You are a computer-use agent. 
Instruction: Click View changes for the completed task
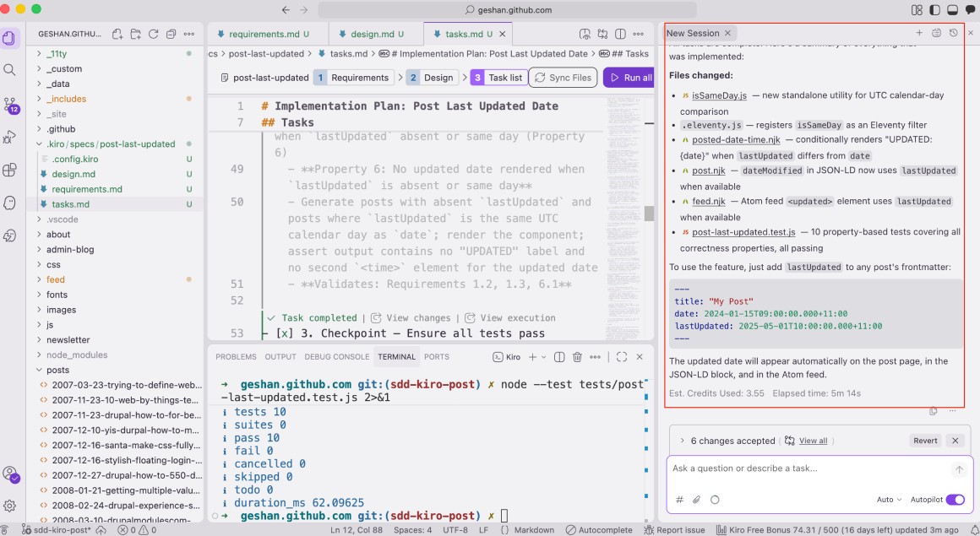click(x=411, y=317)
